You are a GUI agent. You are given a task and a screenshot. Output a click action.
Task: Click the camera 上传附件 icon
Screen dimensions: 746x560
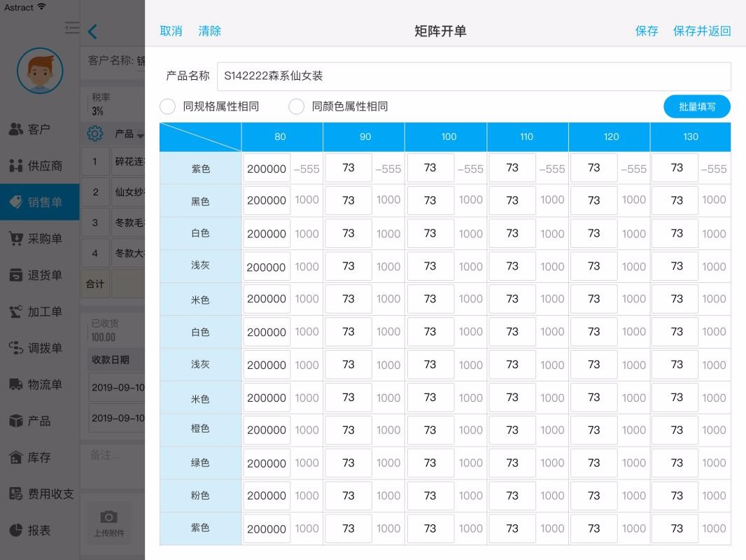[109, 517]
